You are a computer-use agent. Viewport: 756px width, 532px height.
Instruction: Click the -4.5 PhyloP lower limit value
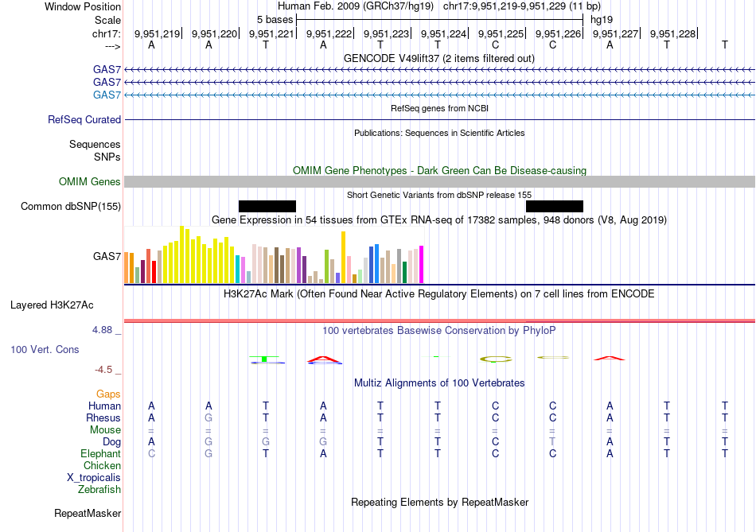pos(103,370)
